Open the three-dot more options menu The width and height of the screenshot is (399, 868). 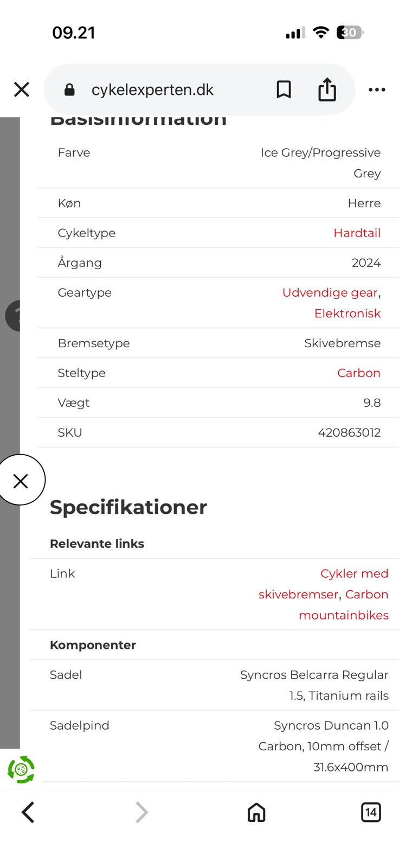[377, 90]
